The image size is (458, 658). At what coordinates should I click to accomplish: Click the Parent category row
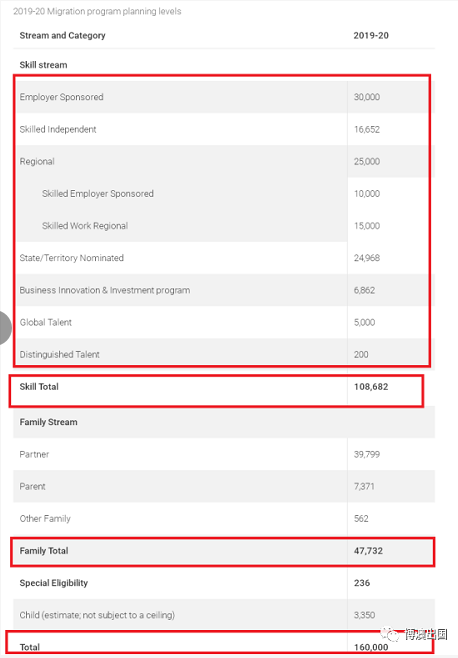(x=224, y=486)
